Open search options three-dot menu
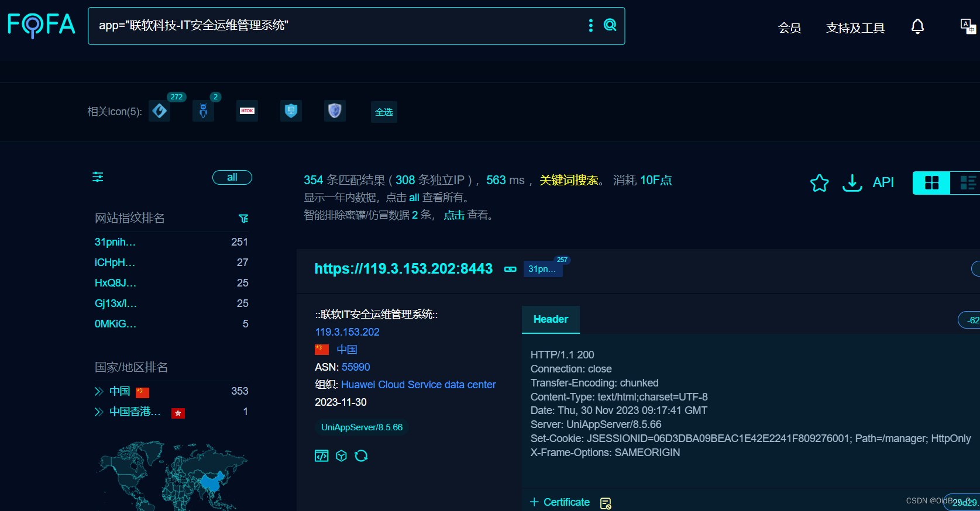 click(591, 25)
